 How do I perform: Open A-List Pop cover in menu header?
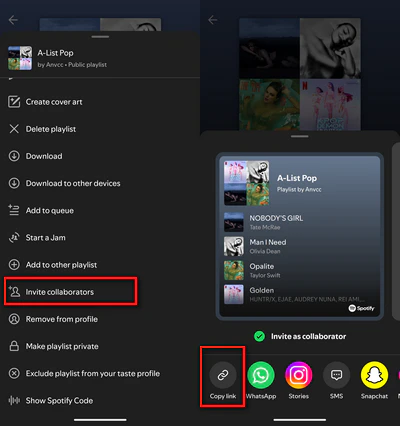[20, 58]
